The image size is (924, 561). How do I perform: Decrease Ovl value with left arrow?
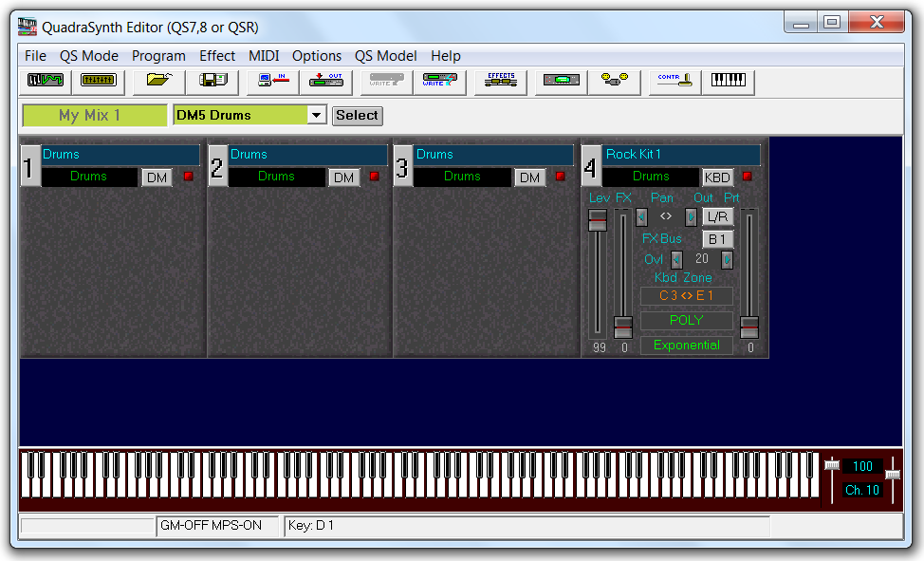[x=676, y=259]
